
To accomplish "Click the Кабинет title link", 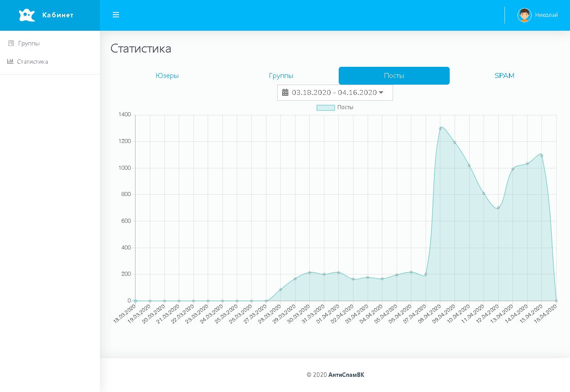I will (x=58, y=15).
